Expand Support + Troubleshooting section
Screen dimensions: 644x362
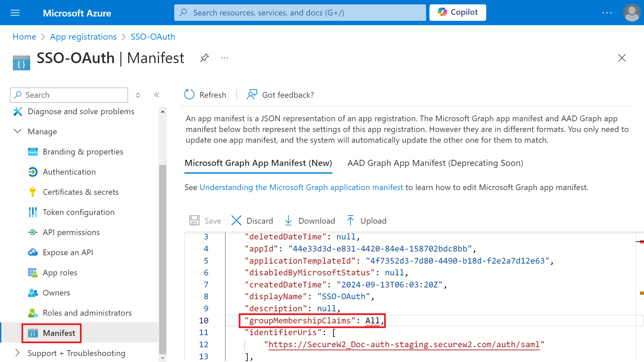pyautogui.click(x=17, y=353)
